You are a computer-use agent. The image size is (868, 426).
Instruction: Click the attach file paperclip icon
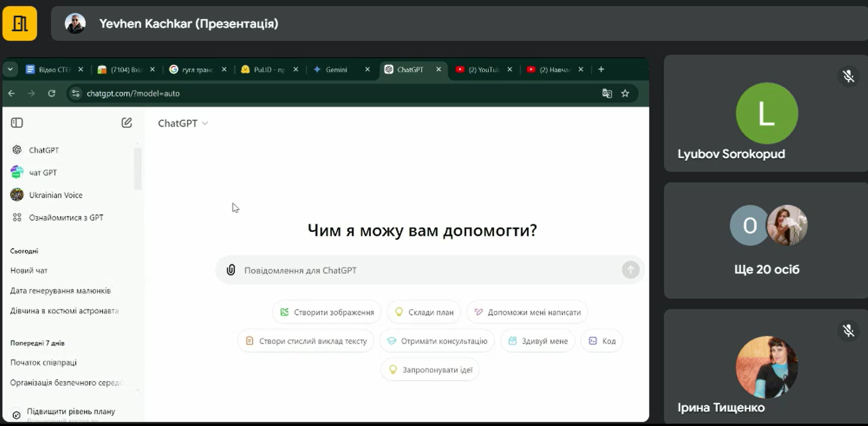(x=231, y=270)
